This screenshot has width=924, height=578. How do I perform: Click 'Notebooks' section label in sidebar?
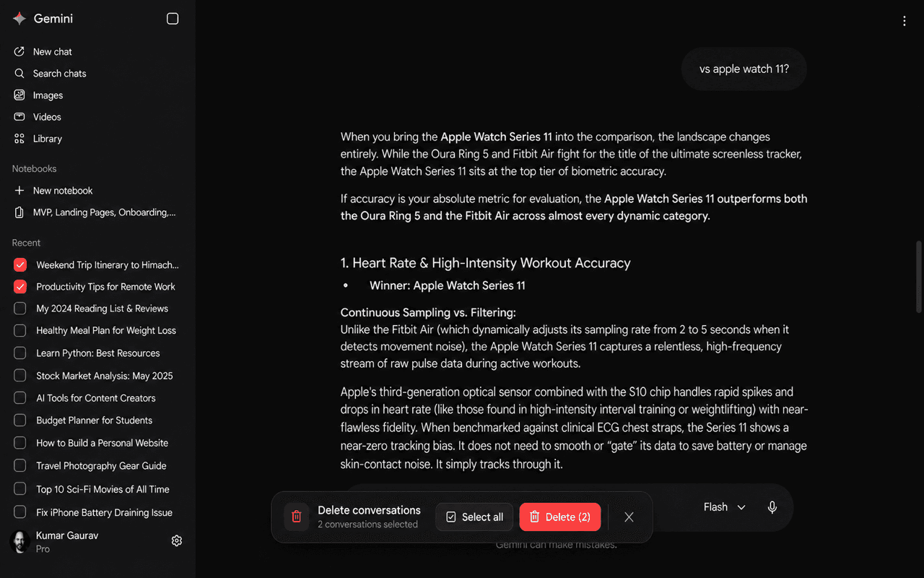(x=34, y=169)
